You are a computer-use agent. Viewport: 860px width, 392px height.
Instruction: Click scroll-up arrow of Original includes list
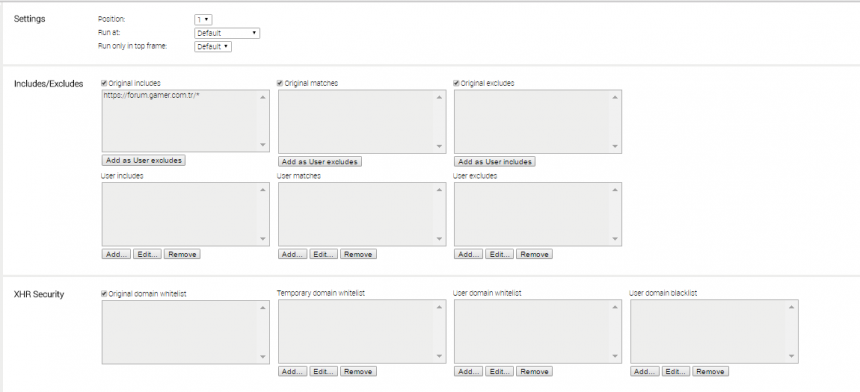tap(263, 98)
